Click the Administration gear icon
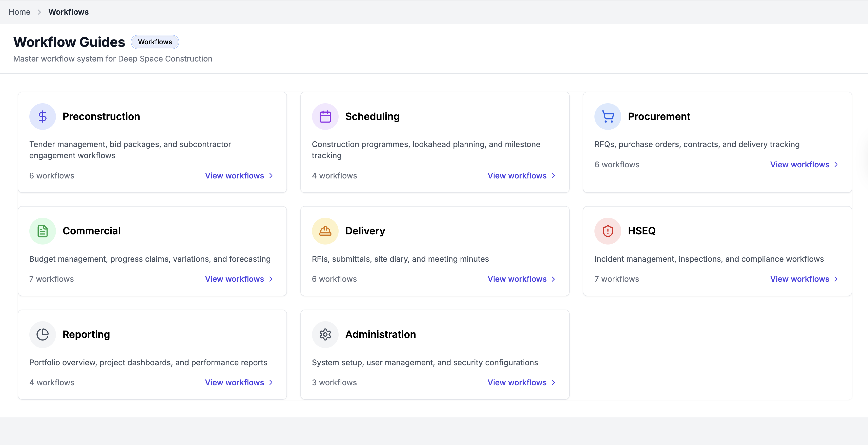The height and width of the screenshot is (445, 868). coord(325,334)
